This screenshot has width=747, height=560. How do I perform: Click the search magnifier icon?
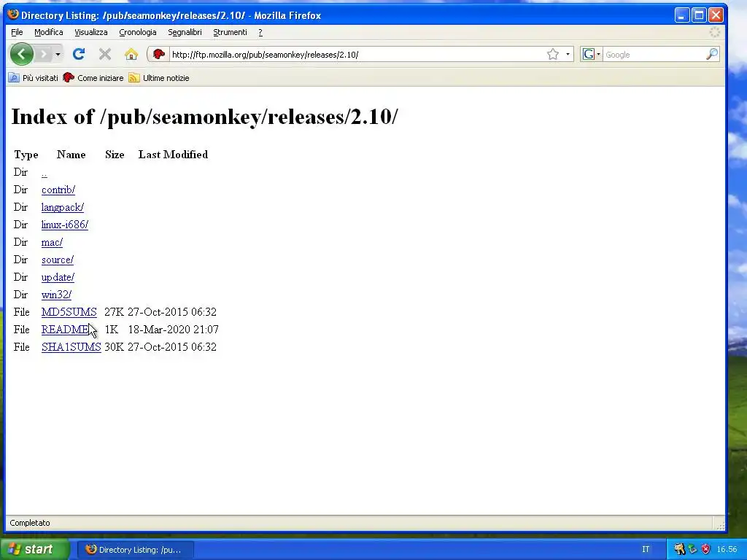pos(711,54)
